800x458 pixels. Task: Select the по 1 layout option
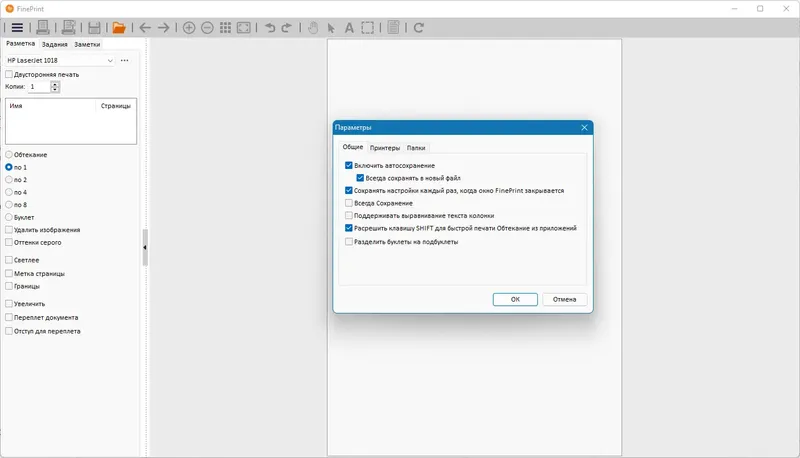tap(9, 167)
